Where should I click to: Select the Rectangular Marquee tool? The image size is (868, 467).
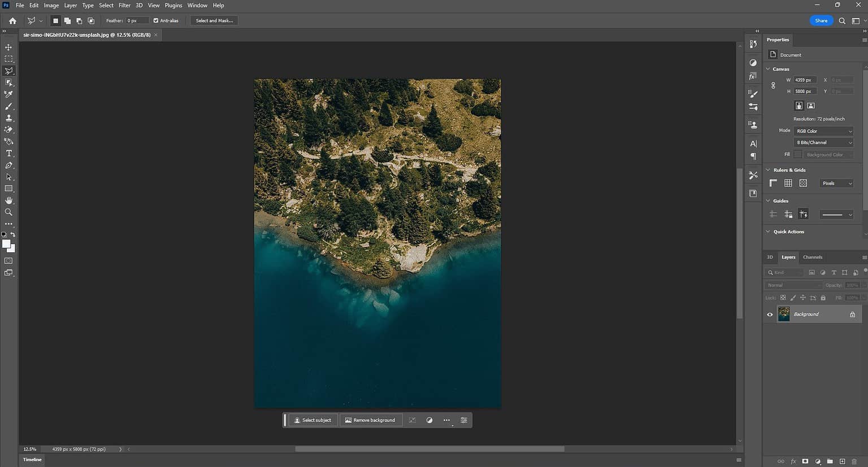coord(8,59)
